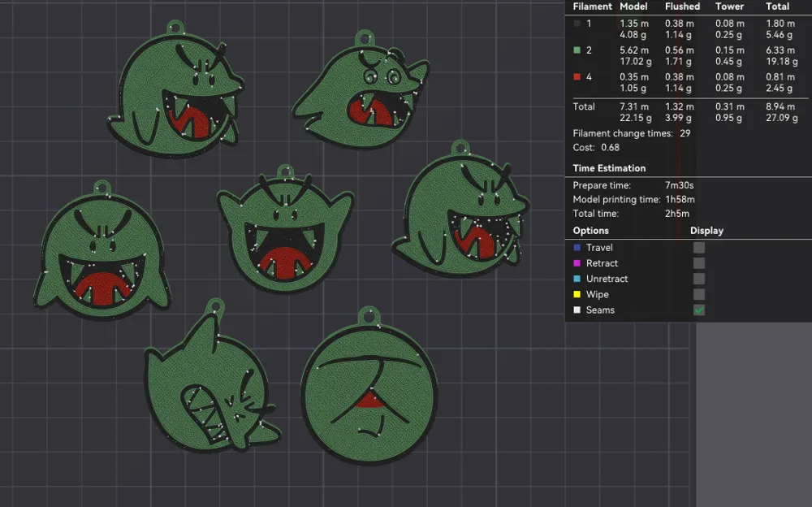The height and width of the screenshot is (507, 812).
Task: Click the "0.35 m" model value for filament 4
Action: (x=634, y=76)
